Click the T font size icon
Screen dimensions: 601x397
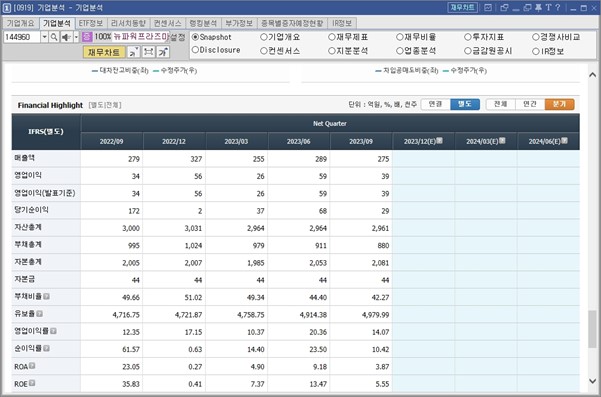(x=548, y=8)
